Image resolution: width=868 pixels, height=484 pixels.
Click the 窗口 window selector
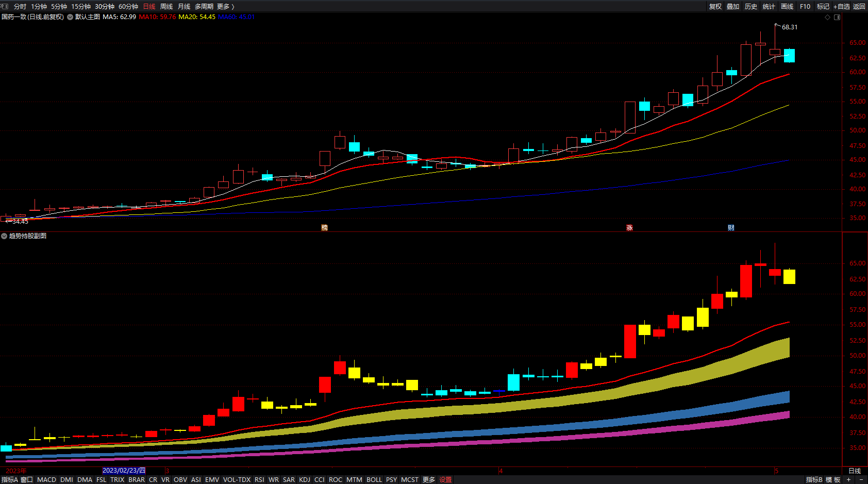click(x=27, y=479)
